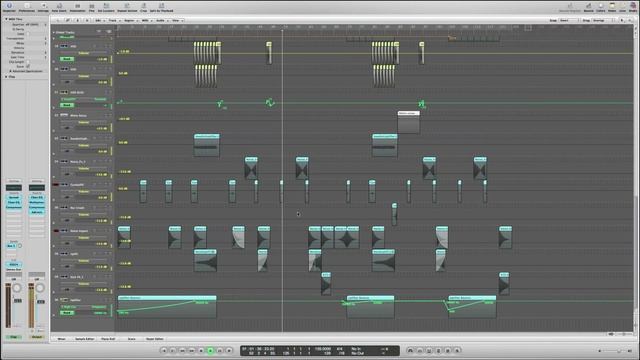Toggle the Read automation button on the Uplifter track
The image size is (640, 360).
click(67, 313)
